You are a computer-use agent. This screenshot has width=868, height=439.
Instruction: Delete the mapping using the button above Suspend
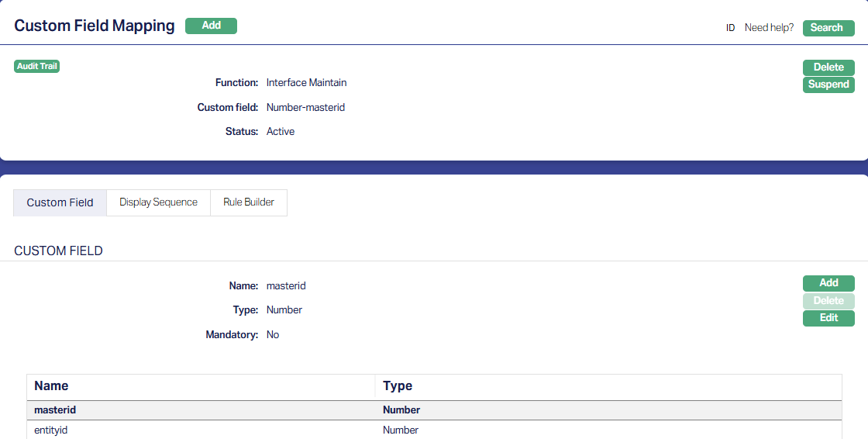[828, 67]
